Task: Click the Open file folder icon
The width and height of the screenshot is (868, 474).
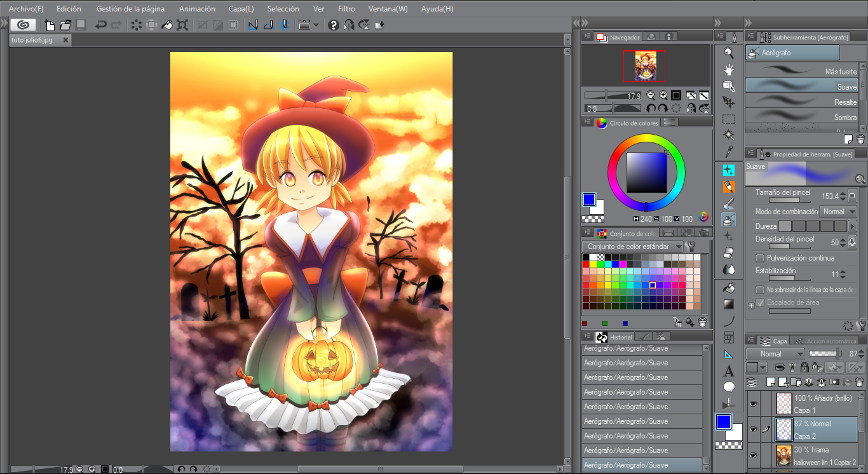Action: coord(65,25)
